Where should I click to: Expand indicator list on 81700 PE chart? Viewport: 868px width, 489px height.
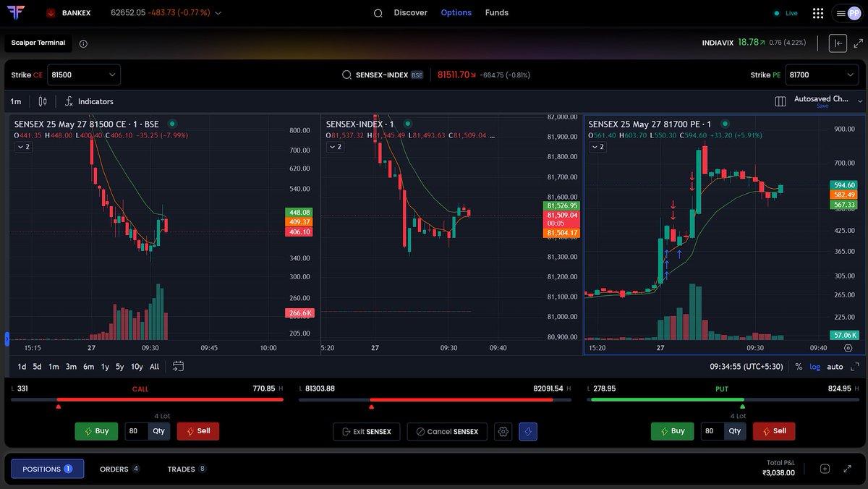click(597, 147)
